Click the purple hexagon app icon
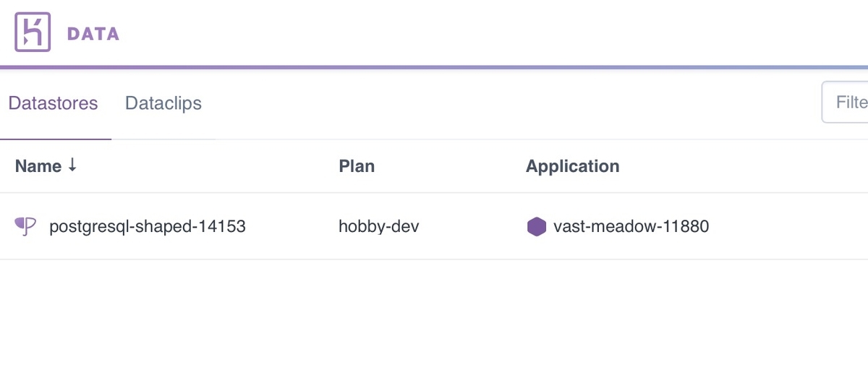This screenshot has width=868, height=388. click(x=536, y=227)
